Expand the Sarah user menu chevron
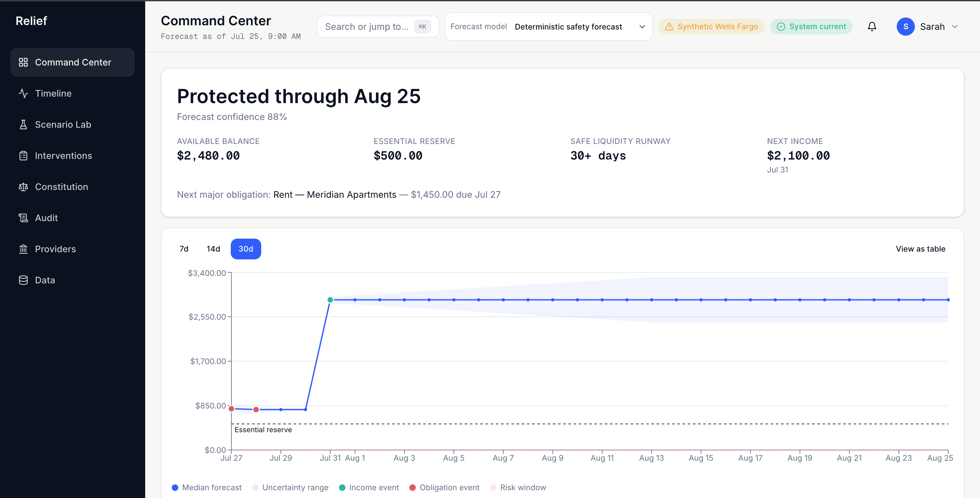The width and height of the screenshot is (980, 498). click(x=954, y=27)
